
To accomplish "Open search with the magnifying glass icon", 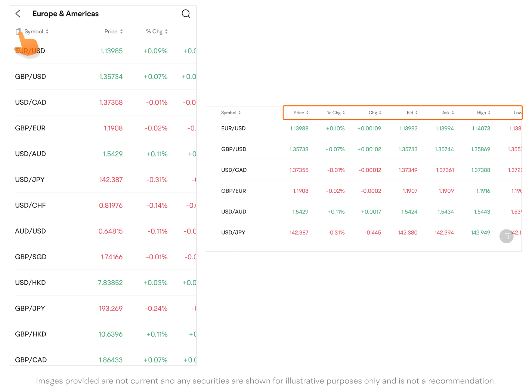I will tap(186, 14).
